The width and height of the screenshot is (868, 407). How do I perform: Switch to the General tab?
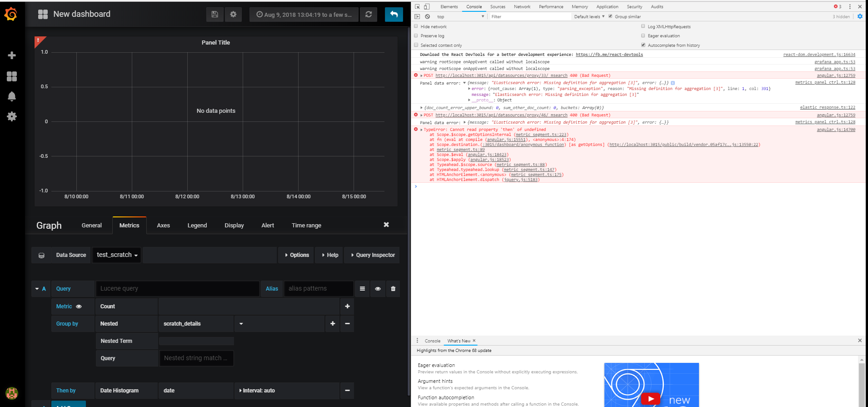pos(92,226)
